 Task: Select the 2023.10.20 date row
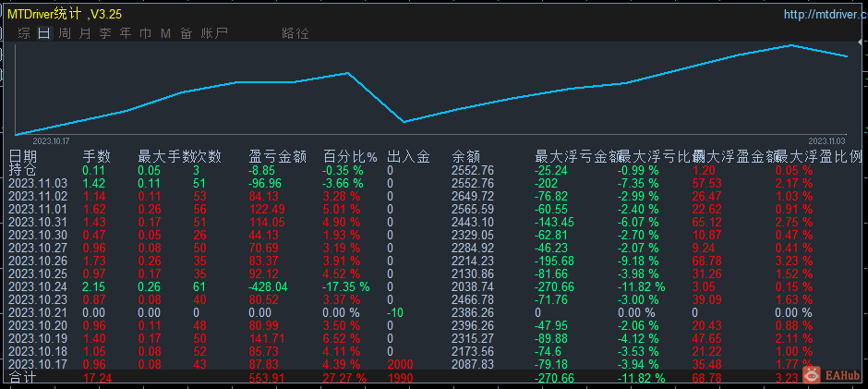[x=38, y=325]
